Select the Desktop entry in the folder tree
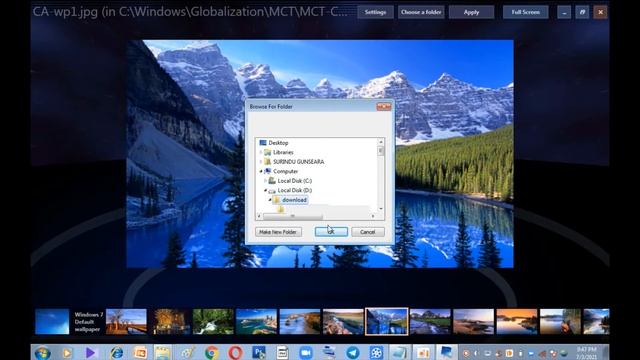Viewport: 640px width, 360px height. [x=278, y=143]
